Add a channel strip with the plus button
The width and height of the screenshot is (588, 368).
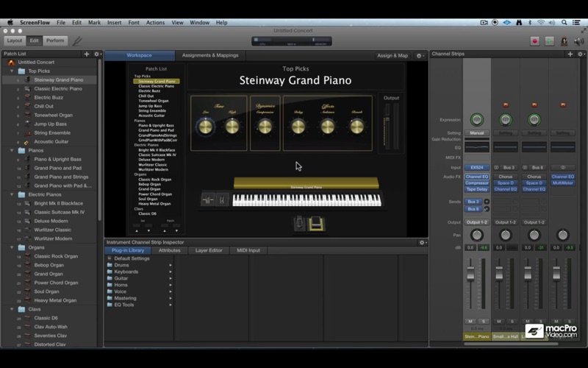570,54
